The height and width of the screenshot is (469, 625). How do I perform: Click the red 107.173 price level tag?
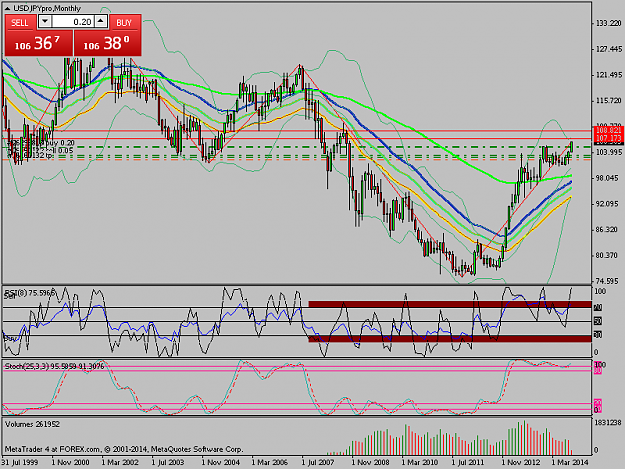(608, 138)
